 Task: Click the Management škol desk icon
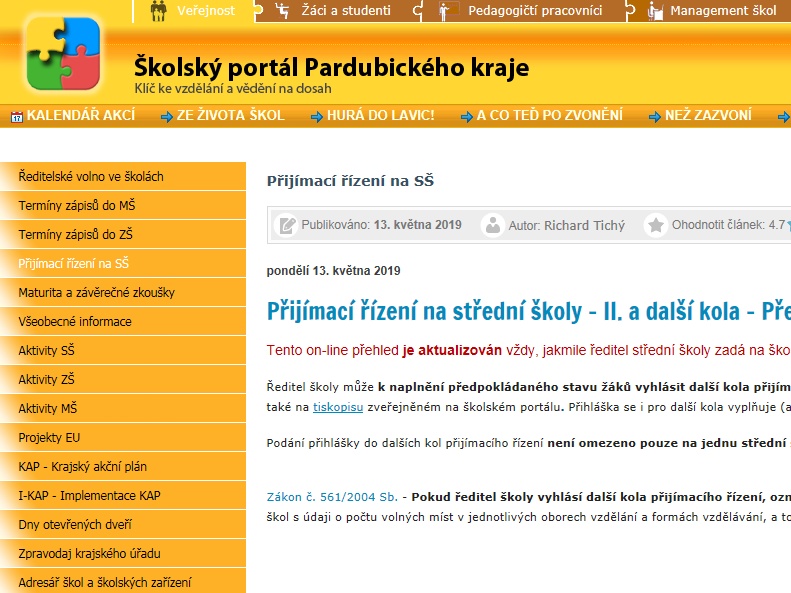(655, 11)
